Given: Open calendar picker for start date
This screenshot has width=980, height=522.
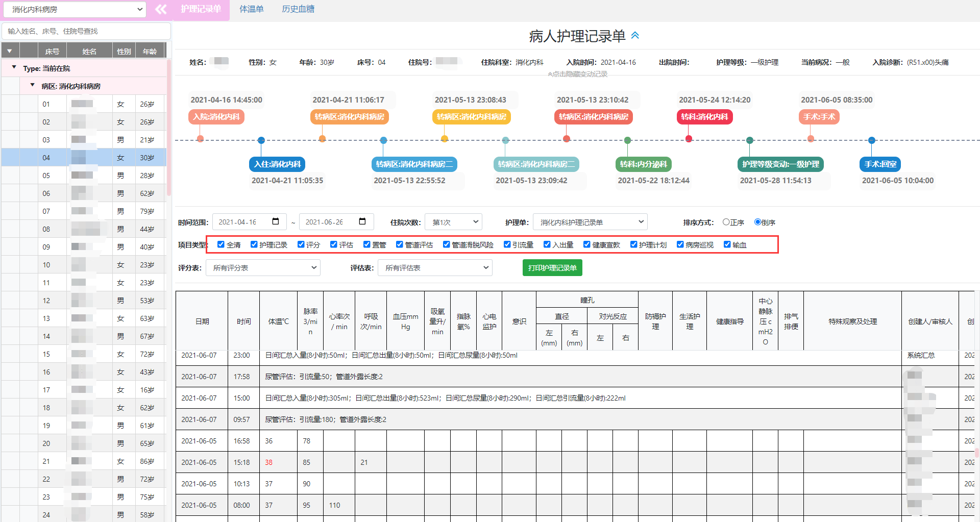Looking at the screenshot, I should 276,221.
